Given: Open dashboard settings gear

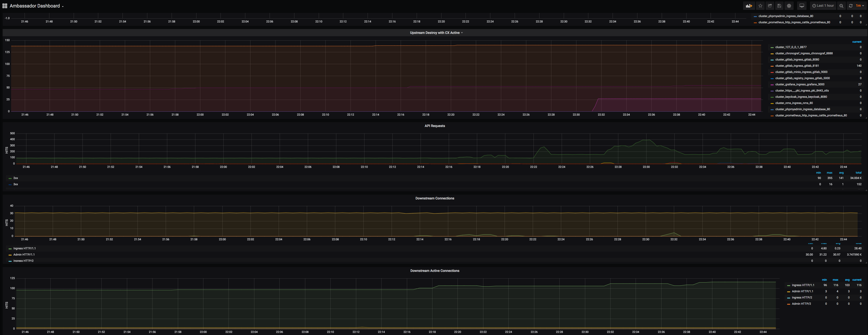Looking at the screenshot, I should point(789,6).
